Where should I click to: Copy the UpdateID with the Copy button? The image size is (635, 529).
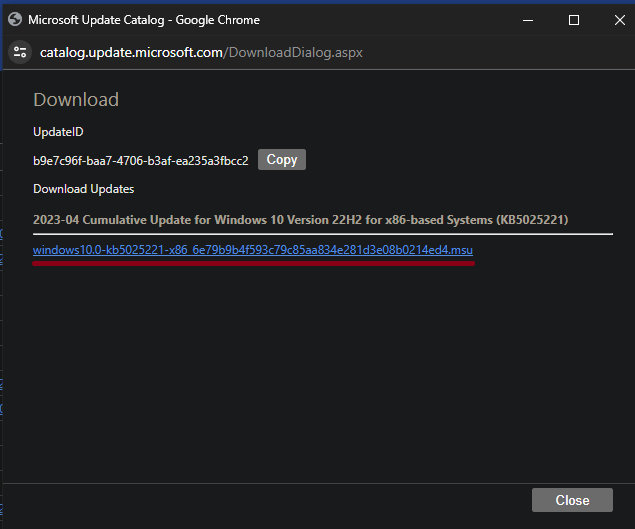(x=282, y=160)
